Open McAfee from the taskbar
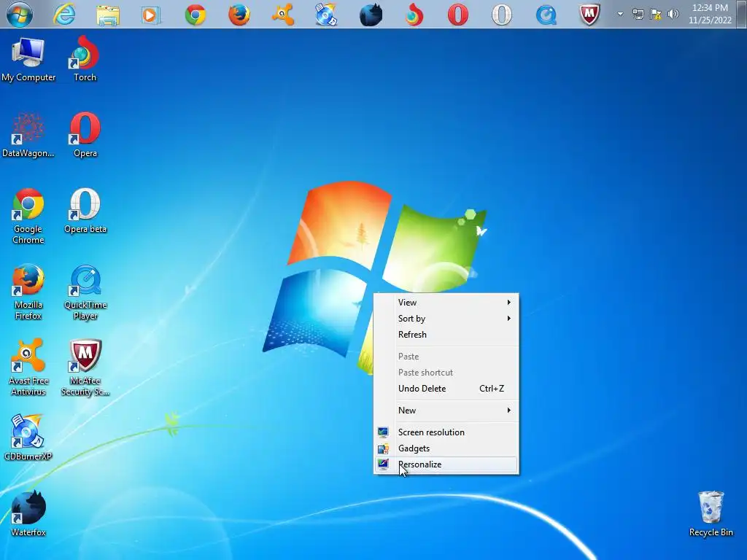 pos(589,15)
